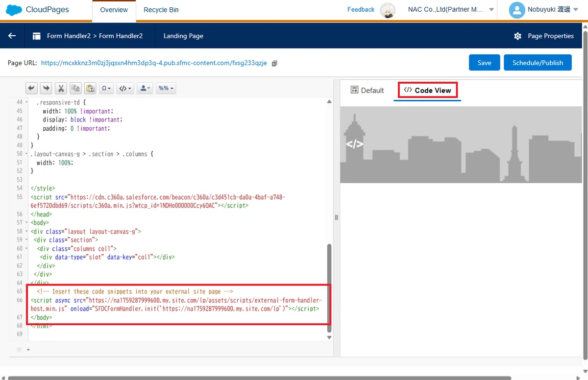Switch to the Overview tab
Image resolution: width=588 pixels, height=380 pixels.
[114, 10]
